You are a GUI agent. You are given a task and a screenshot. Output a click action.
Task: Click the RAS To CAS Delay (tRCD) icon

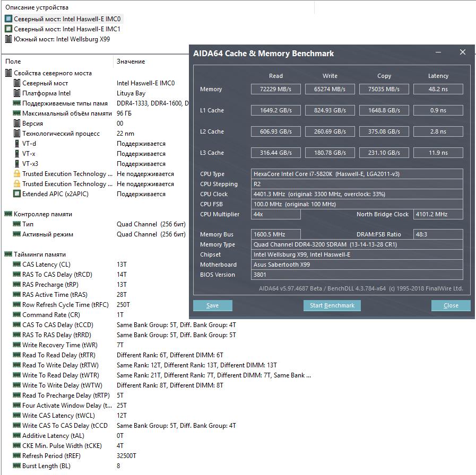pyautogui.click(x=17, y=274)
